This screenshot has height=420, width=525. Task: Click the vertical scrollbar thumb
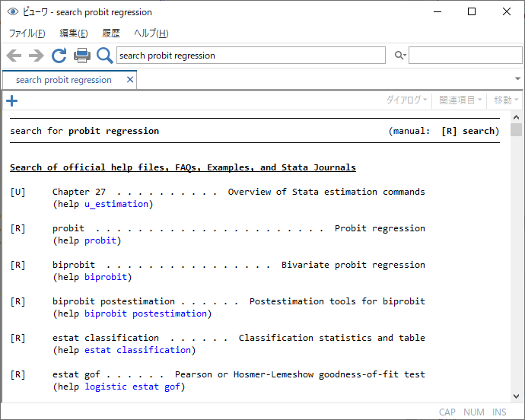(x=517, y=129)
